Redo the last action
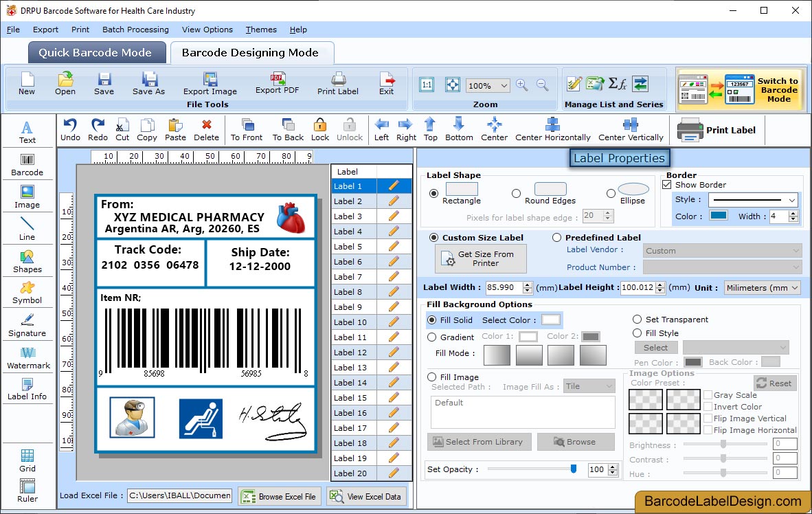812x514 pixels. (98, 130)
